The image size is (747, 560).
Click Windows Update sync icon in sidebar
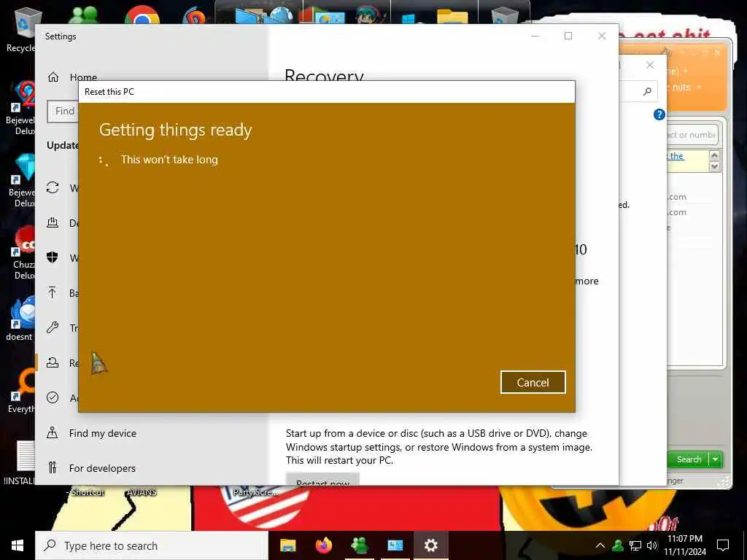[x=53, y=187]
